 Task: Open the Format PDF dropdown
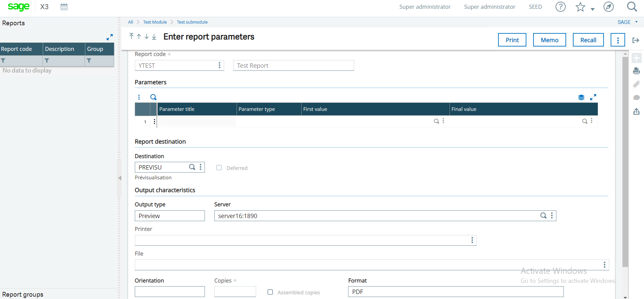pyautogui.click(x=456, y=292)
